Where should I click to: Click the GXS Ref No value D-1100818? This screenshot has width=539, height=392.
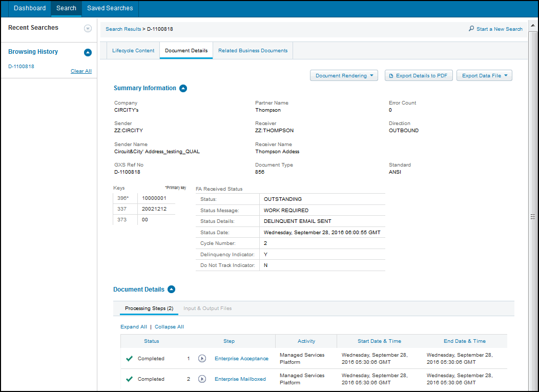[x=127, y=172]
